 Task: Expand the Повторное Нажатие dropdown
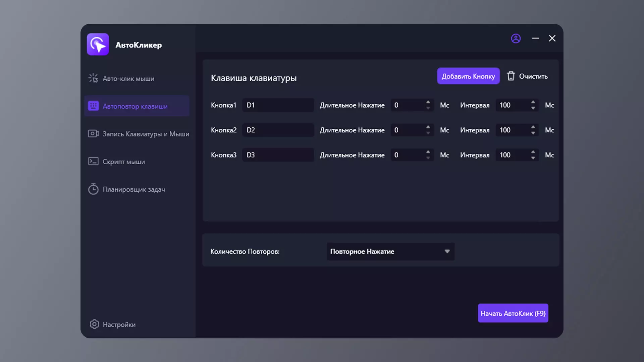[x=390, y=251]
